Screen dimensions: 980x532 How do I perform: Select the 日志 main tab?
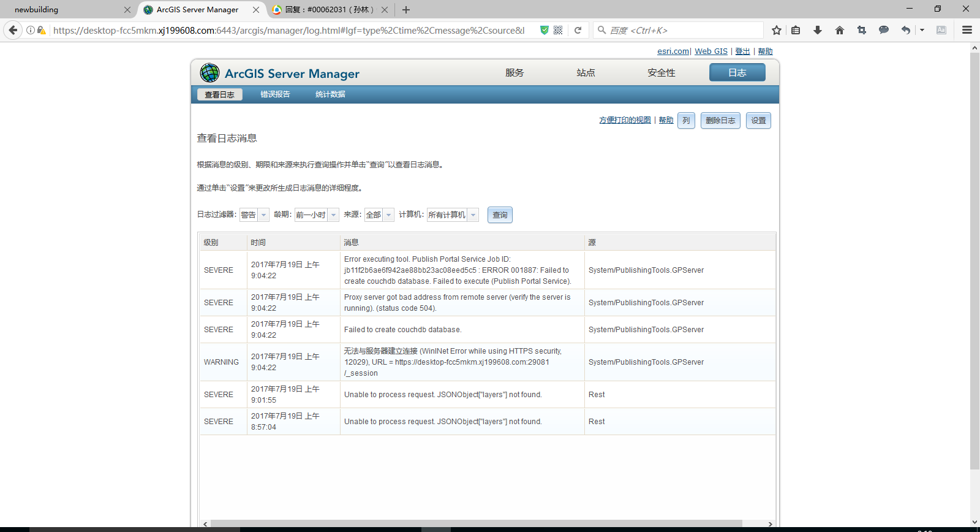click(x=737, y=72)
